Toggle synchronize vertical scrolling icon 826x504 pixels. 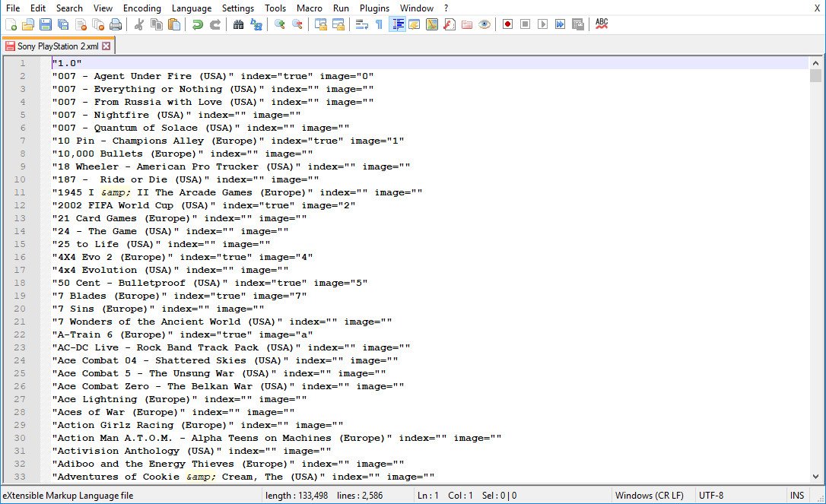pyautogui.click(x=321, y=24)
